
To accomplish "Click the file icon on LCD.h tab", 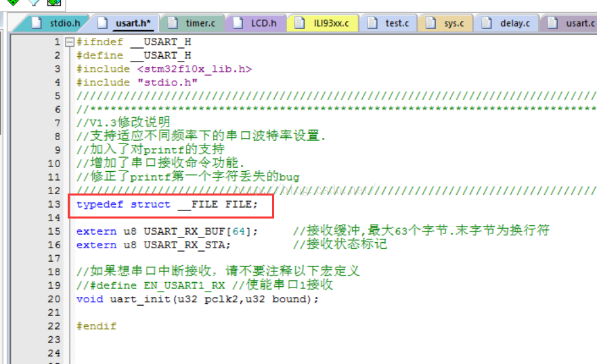I will (x=238, y=23).
